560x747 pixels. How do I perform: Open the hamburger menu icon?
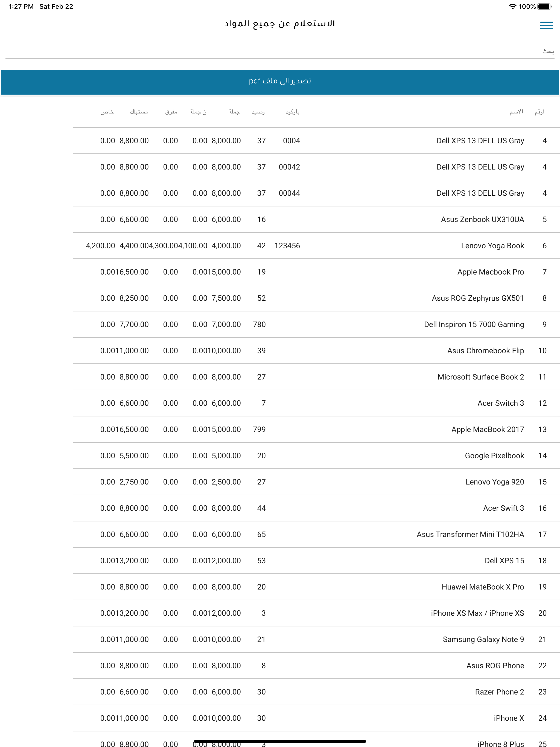[x=546, y=25]
